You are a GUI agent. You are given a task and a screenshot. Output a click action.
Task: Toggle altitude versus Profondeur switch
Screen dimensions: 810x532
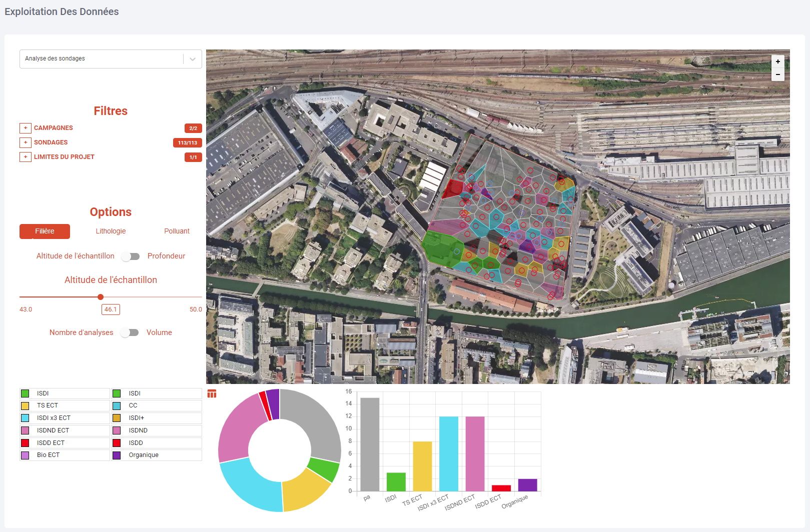[x=131, y=256]
